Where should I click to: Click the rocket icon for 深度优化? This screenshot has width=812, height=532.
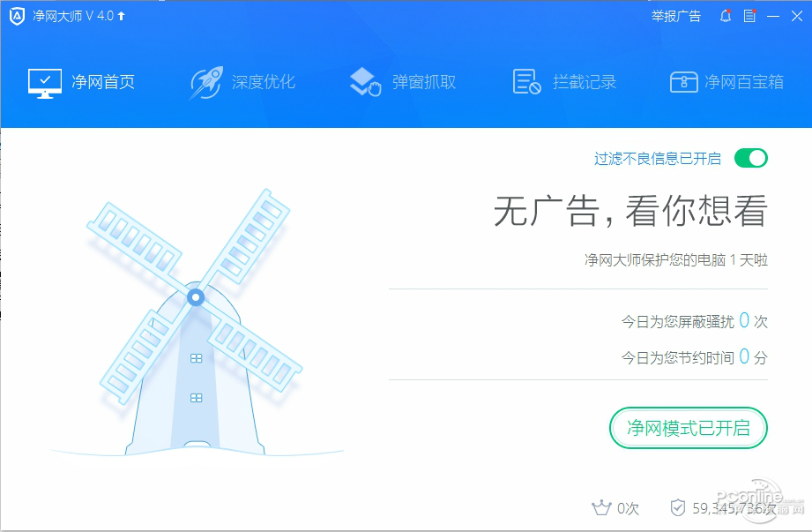pyautogui.click(x=206, y=82)
